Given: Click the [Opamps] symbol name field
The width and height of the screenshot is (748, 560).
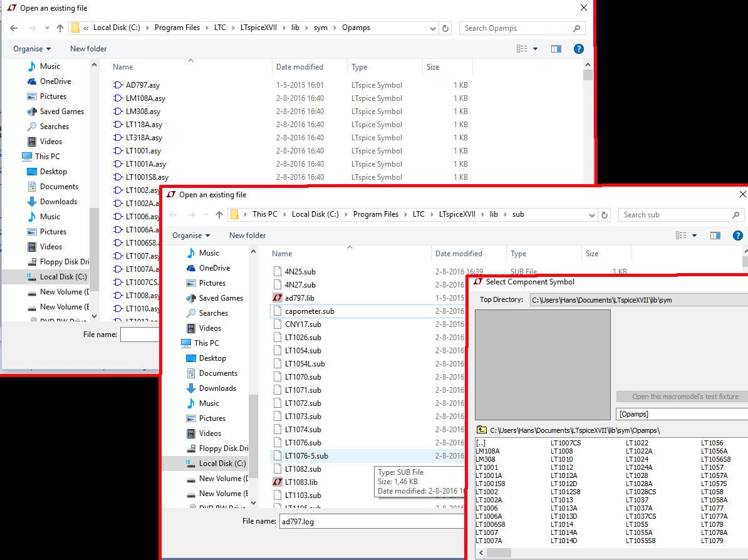Looking at the screenshot, I should 682,414.
